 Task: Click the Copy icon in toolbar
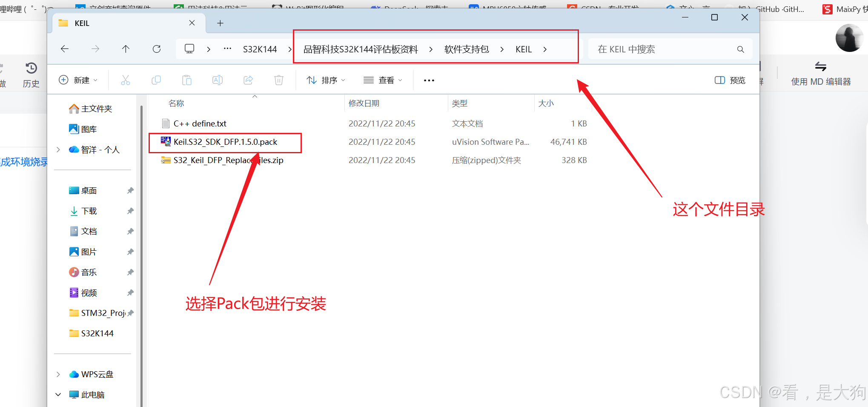[x=156, y=80]
